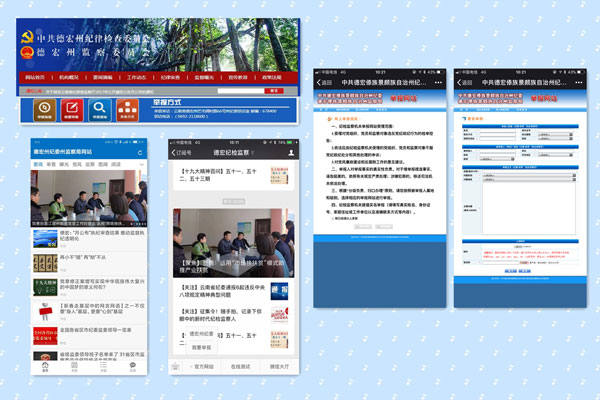This screenshot has width=600, height=400.
Task: Click the orange four-squares icon
Action: (x=127, y=110)
